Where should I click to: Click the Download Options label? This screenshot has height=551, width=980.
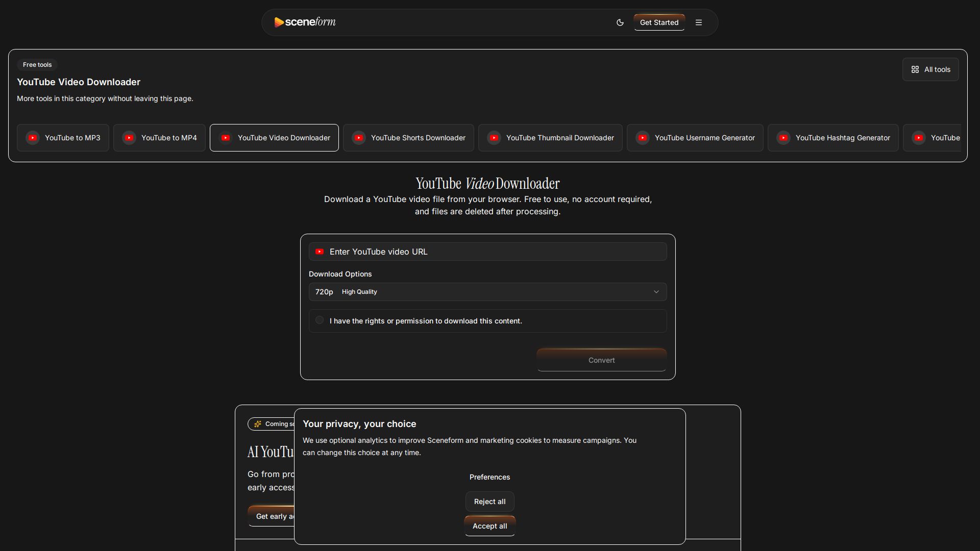pos(340,274)
